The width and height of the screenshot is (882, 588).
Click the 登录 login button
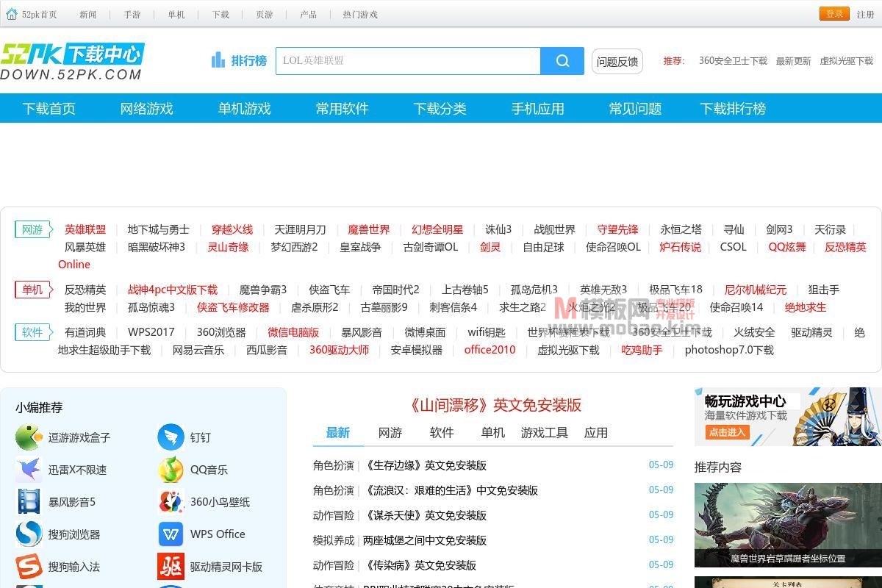pyautogui.click(x=834, y=14)
